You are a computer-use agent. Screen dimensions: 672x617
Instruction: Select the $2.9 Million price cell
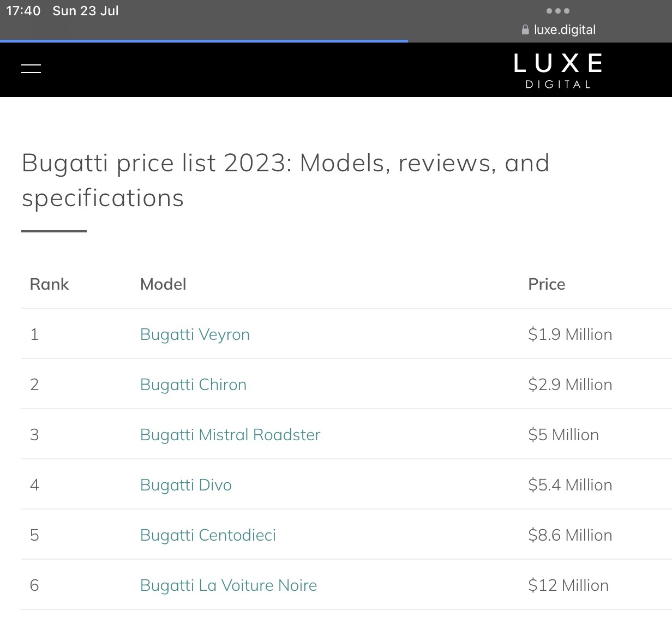point(570,385)
